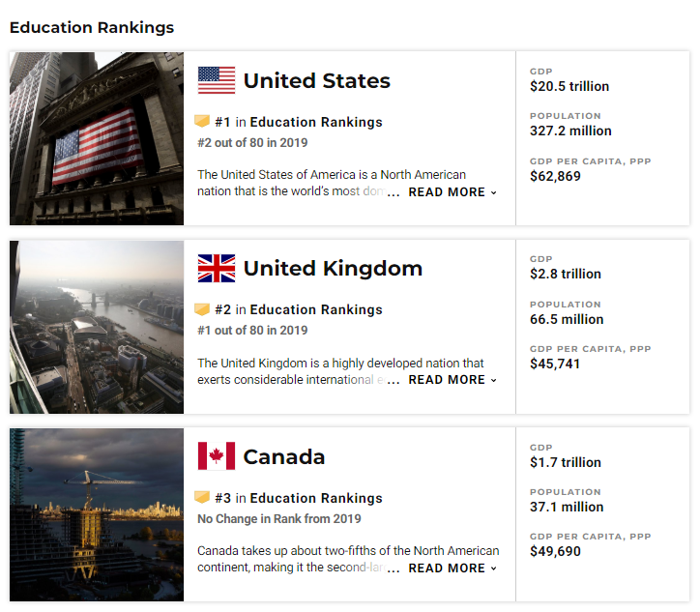Open the United Kingdom country title
700x612 pixels.
click(x=333, y=269)
